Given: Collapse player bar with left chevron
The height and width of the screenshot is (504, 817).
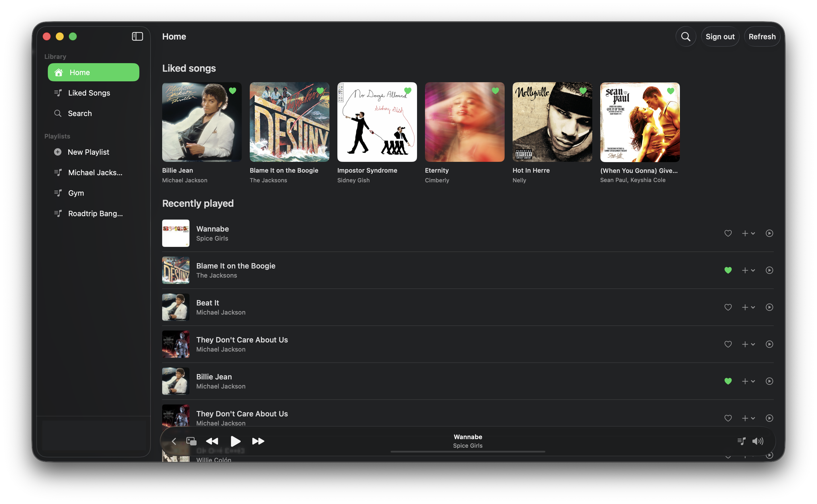Looking at the screenshot, I should coord(174,441).
